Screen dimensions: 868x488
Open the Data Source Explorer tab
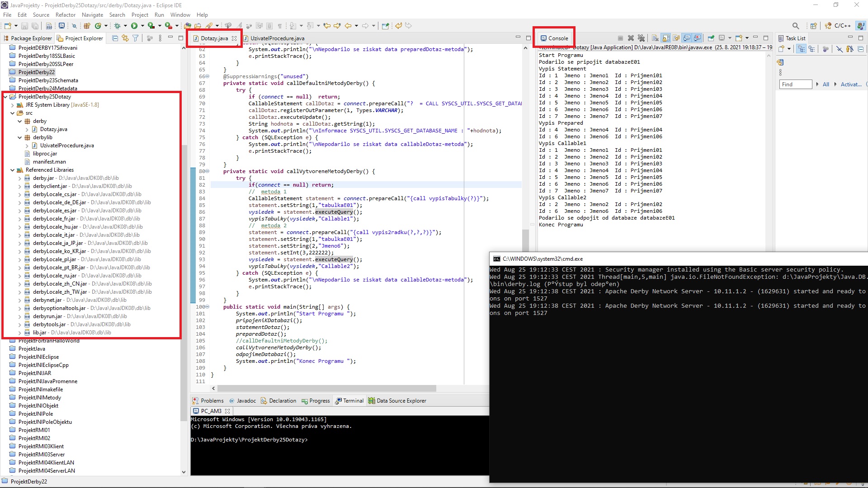[397, 401]
